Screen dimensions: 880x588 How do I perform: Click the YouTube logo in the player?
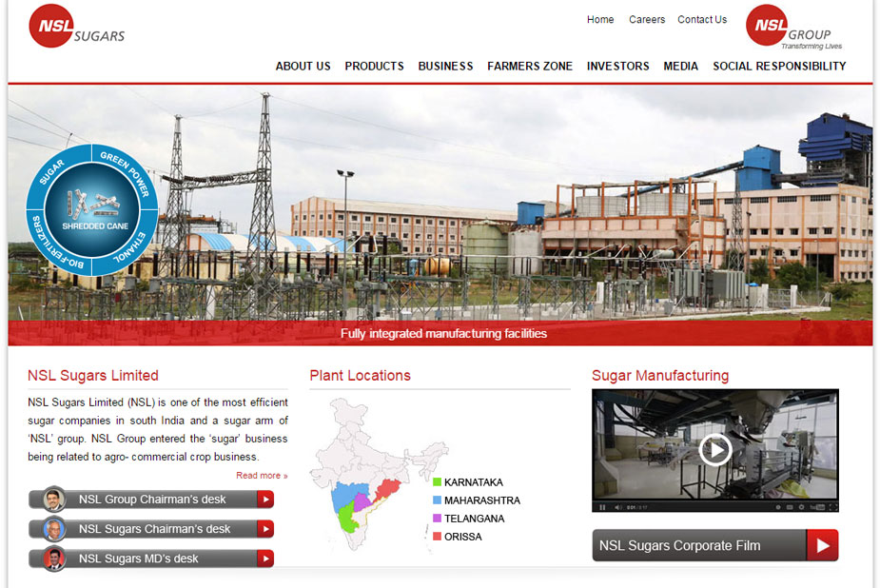[818, 507]
